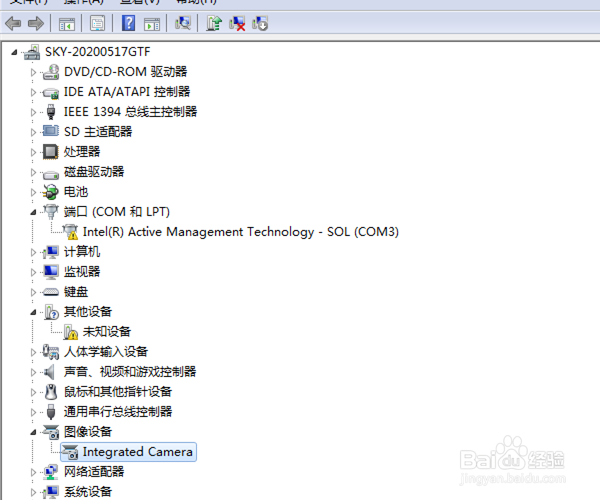Toggle the show/hide console tree toolbar icon
600x500 pixels.
[67, 24]
